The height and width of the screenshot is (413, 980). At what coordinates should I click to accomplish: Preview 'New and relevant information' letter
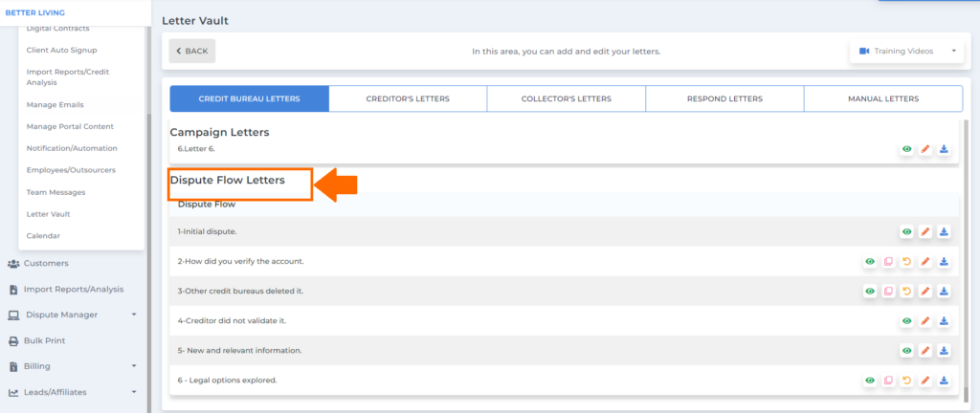907,351
